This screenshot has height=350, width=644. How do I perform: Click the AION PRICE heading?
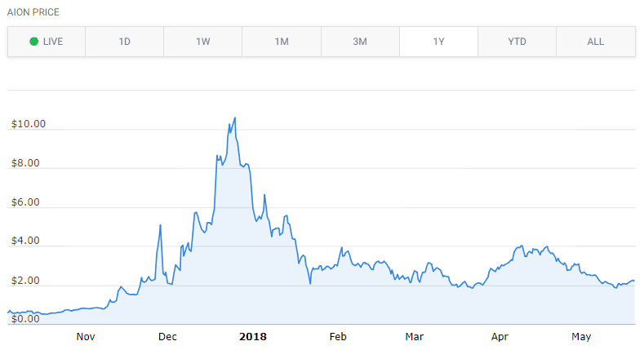pos(33,12)
